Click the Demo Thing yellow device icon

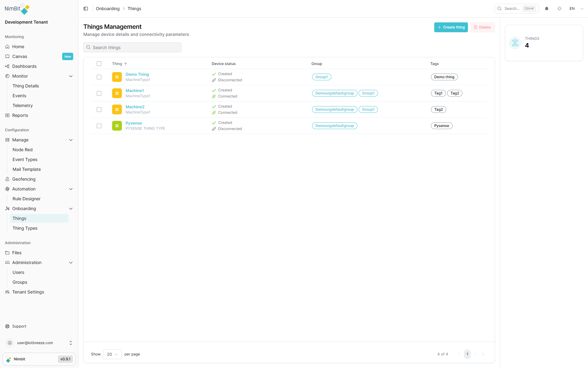117,77
